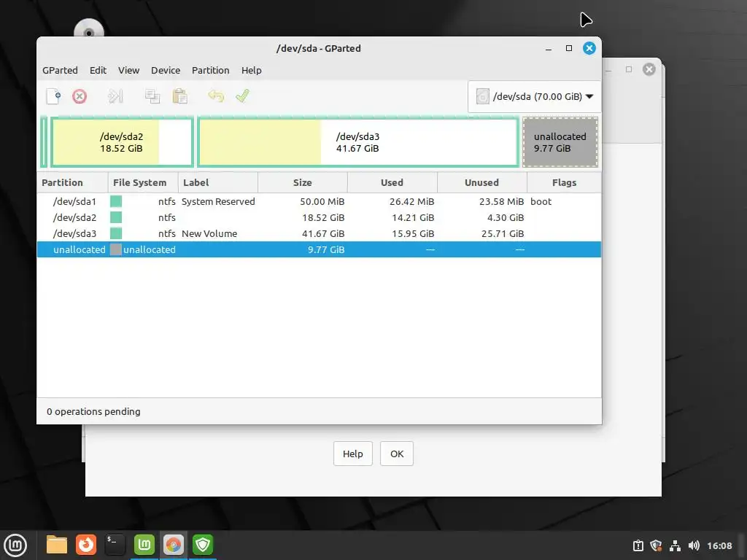Select the /dev/sda2 partition row
The image size is (747, 560).
(320, 217)
